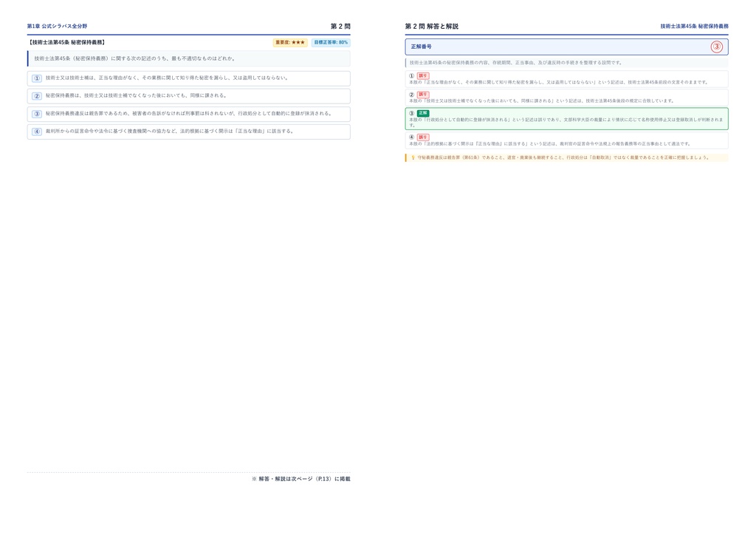Click option text 秘密保持義務違反は親告罪であるため
The height and width of the screenshot is (535, 756).
190,113
